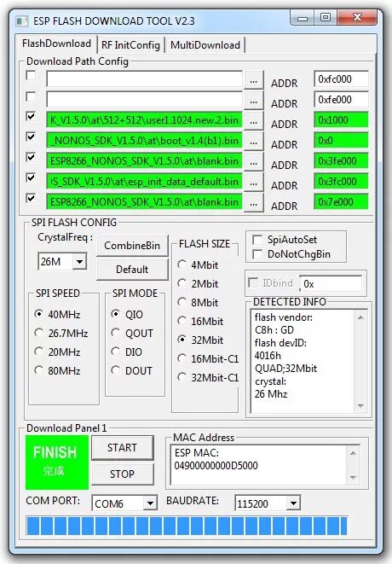This screenshot has height=564, width=392.
Task: Select QIO SPI mode
Action: coord(127,314)
